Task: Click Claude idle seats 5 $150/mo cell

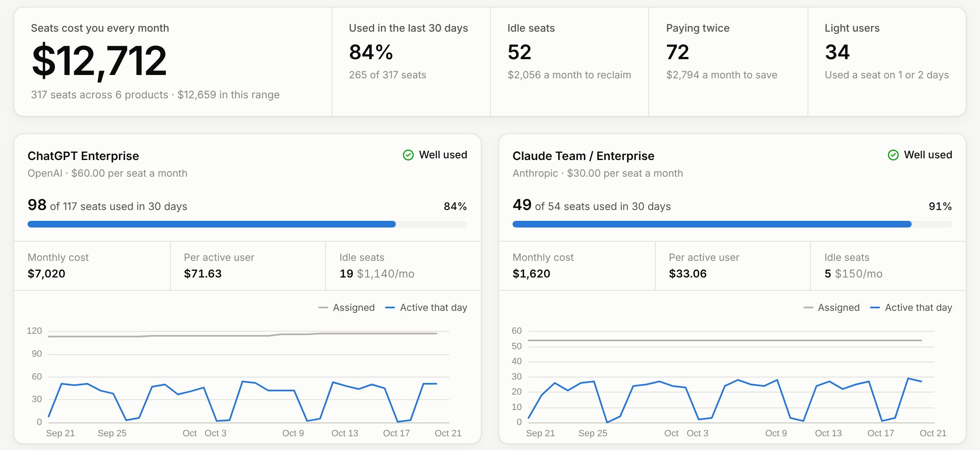Action: (888, 266)
